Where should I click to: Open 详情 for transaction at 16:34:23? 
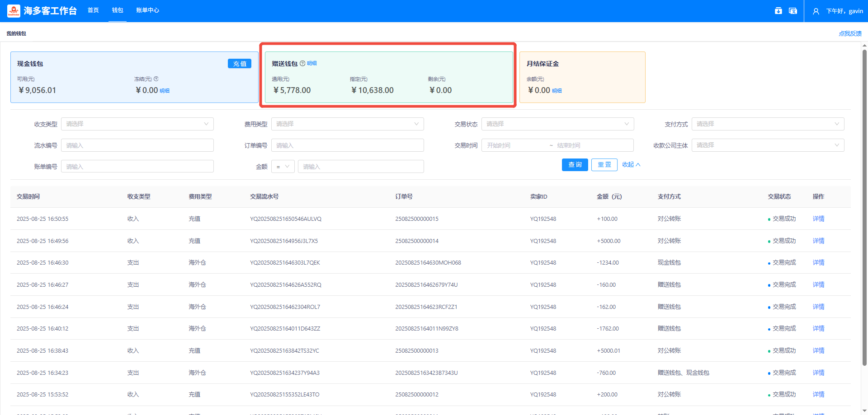(x=818, y=373)
